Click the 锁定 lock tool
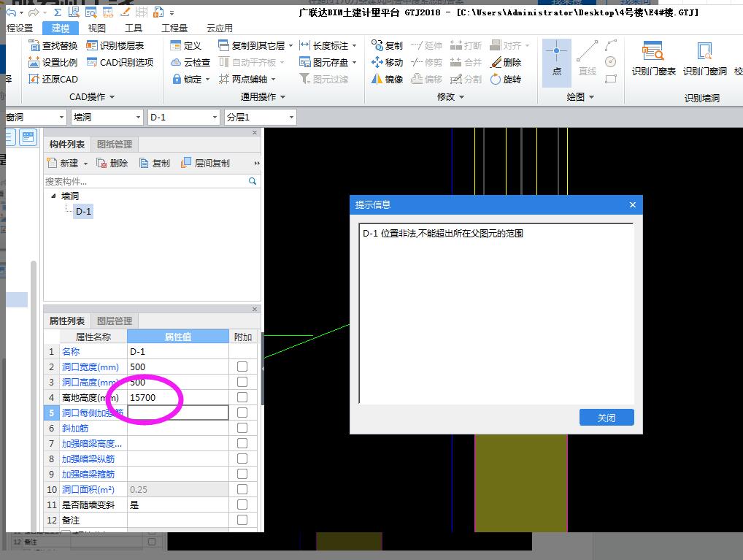 [x=190, y=79]
